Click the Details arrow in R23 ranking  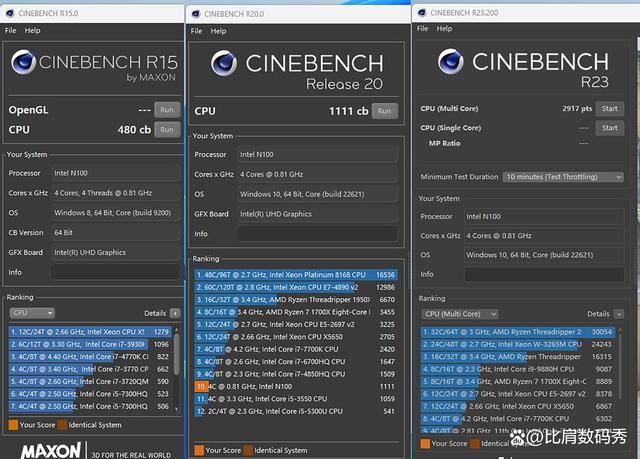(619, 314)
